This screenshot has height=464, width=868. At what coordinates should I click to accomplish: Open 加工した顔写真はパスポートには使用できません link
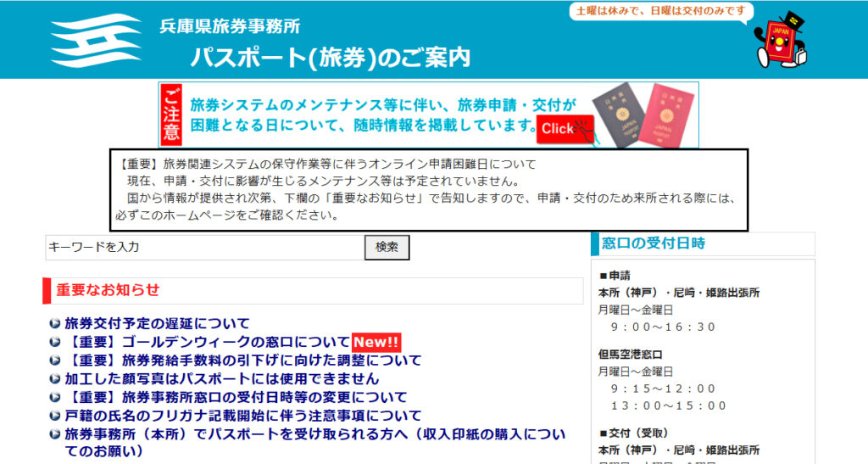tap(221, 378)
